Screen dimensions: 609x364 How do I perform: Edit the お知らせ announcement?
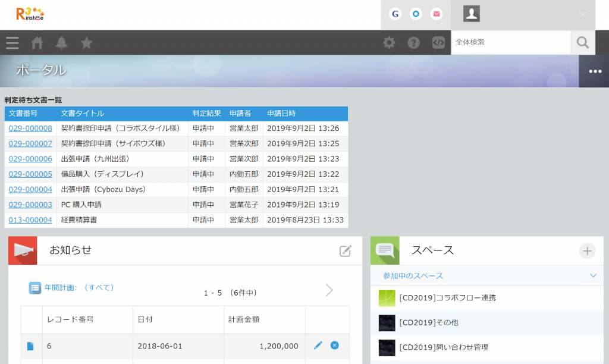[x=346, y=251]
